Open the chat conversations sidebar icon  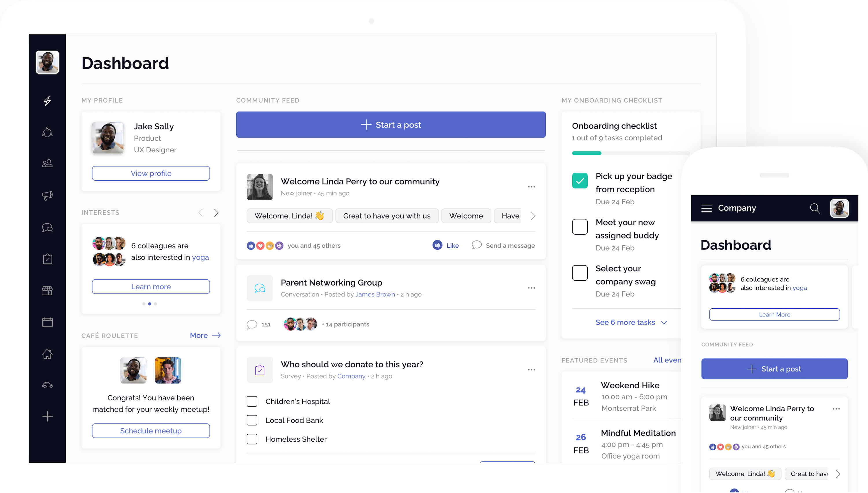pos(47,227)
